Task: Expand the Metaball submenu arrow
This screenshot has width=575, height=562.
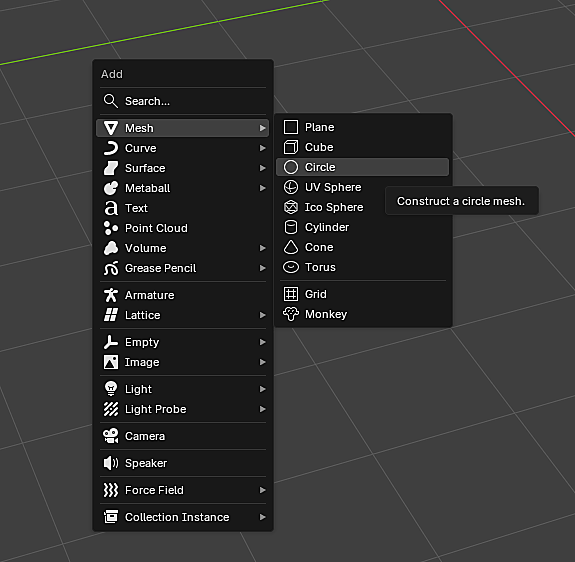Action: 263,188
